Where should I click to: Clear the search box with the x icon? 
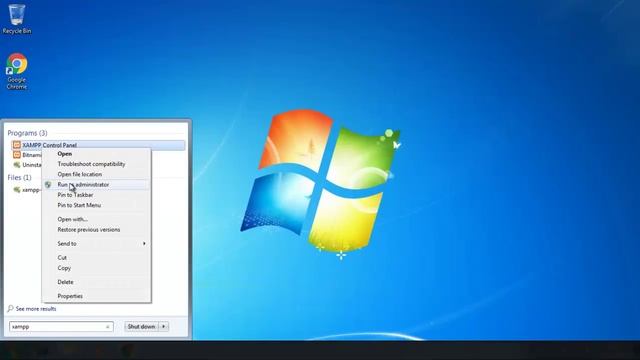point(108,327)
